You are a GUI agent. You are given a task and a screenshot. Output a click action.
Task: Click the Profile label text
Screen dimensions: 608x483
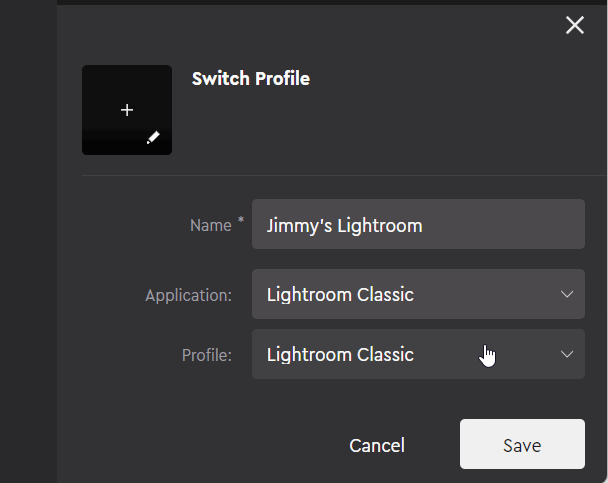click(x=207, y=355)
